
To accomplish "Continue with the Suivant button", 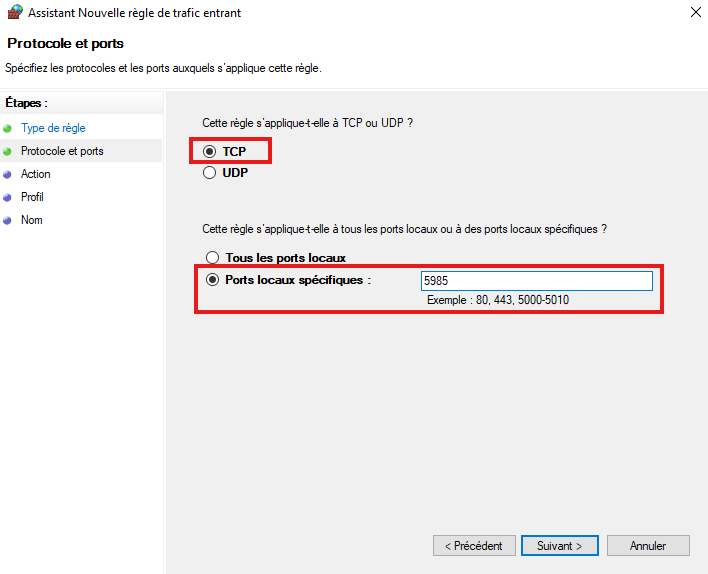I will coord(559,546).
